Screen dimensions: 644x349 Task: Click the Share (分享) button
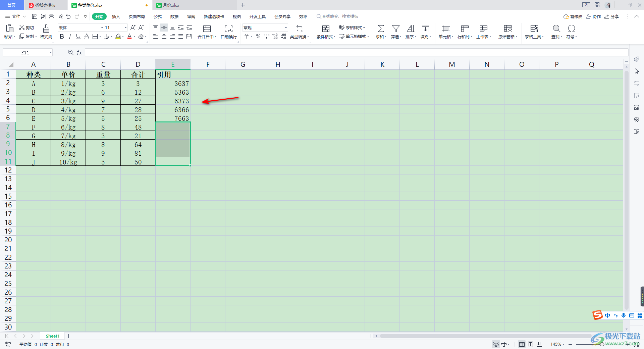[612, 16]
